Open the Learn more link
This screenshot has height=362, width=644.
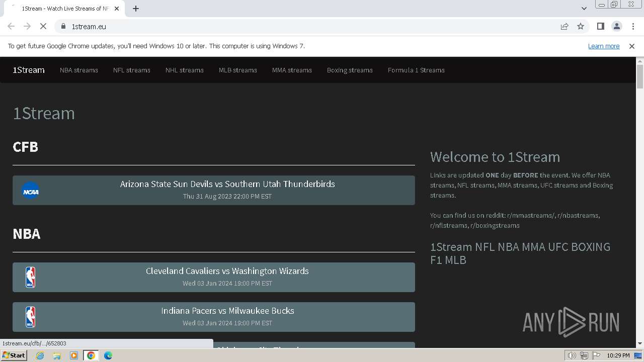point(604,46)
